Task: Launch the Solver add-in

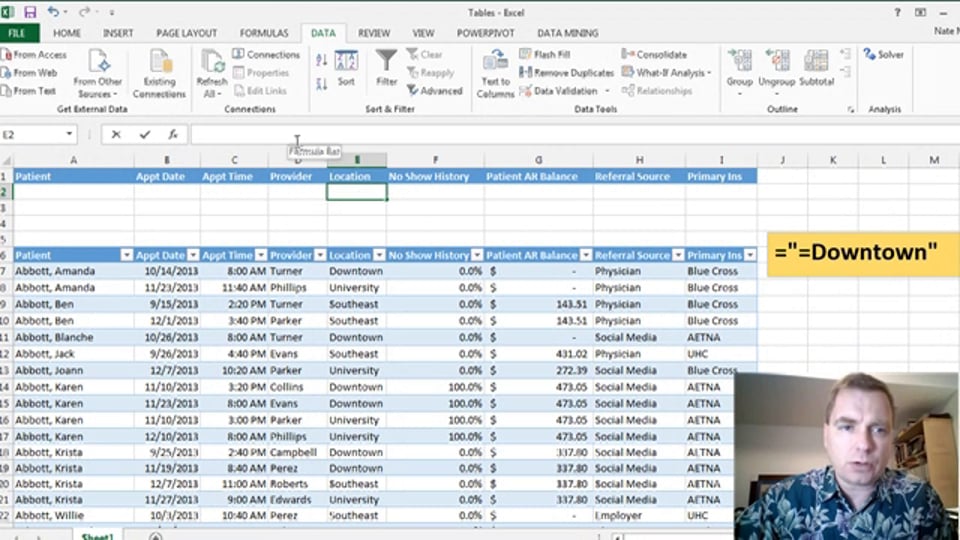Action: coord(883,54)
